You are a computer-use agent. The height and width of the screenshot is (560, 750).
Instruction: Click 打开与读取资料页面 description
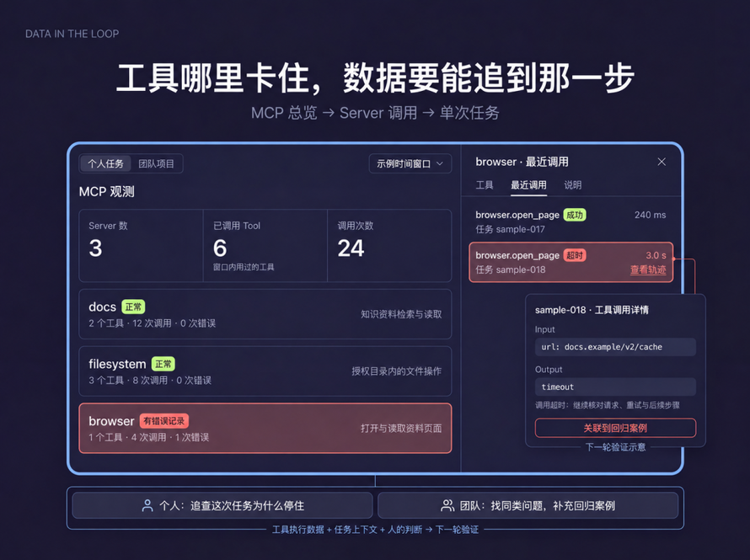tap(401, 428)
